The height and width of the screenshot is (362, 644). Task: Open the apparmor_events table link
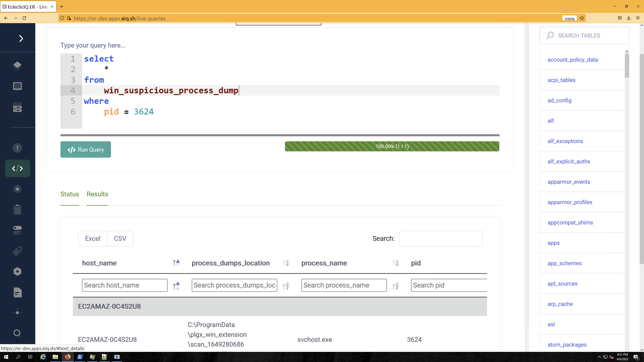[x=569, y=182]
